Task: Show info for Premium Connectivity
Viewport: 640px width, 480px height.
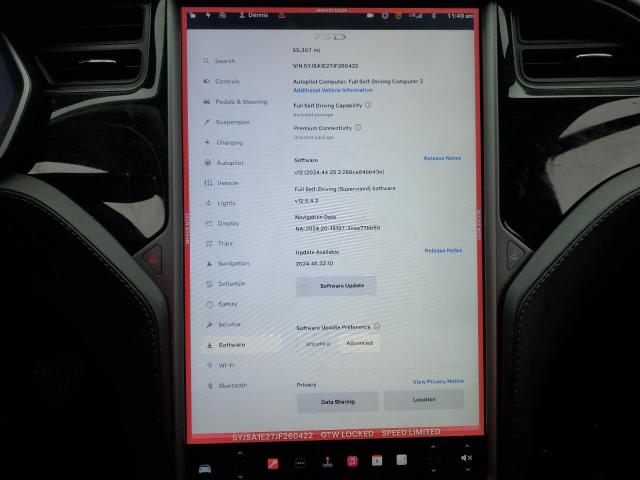Action: tap(358, 127)
